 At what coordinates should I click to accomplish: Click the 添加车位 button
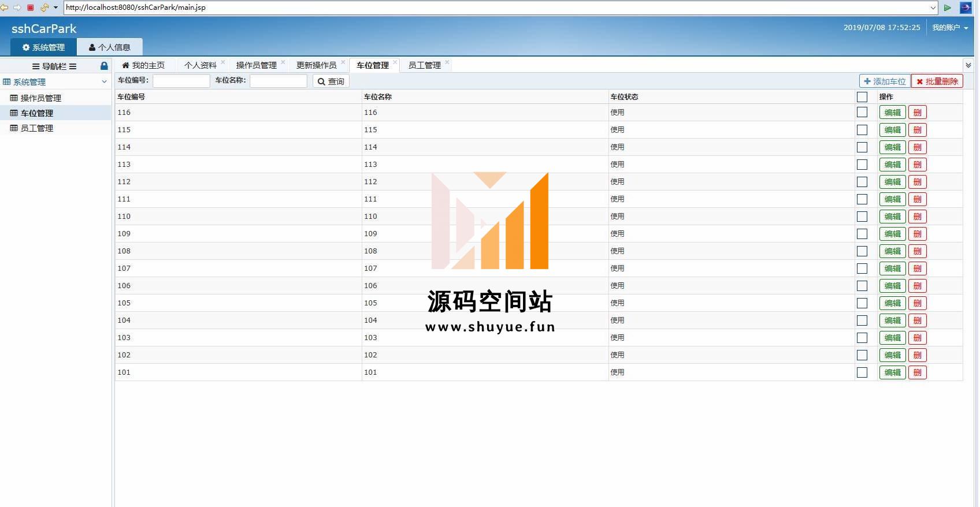tap(885, 81)
